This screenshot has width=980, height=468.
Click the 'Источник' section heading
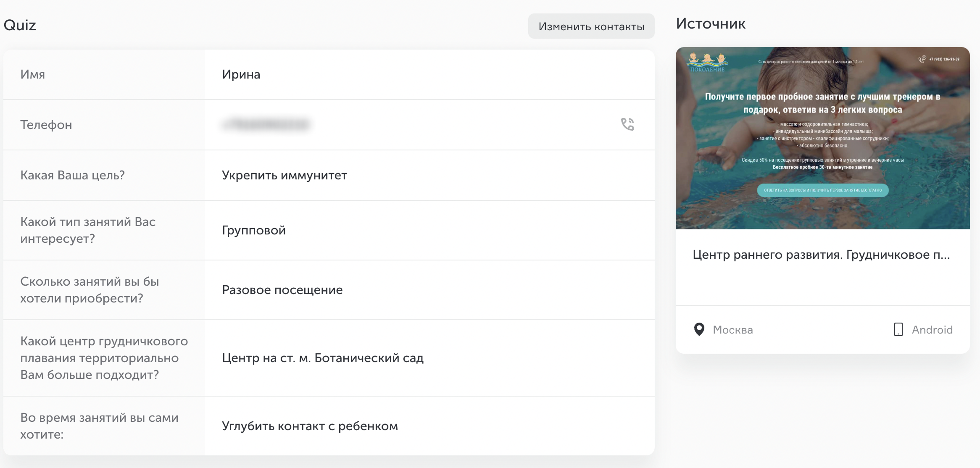coord(711,24)
